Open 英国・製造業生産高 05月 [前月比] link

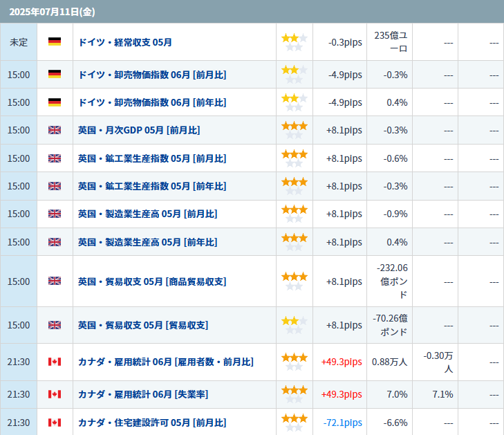[x=148, y=214]
